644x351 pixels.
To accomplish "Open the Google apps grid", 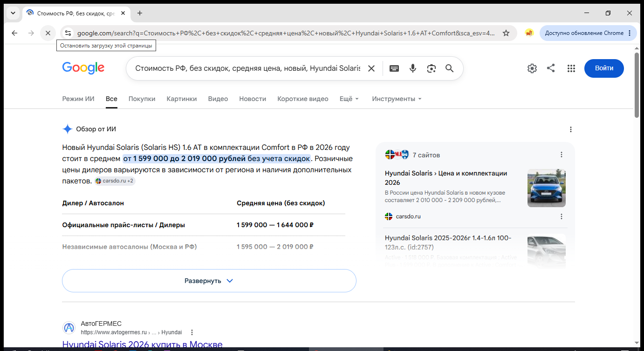I will point(571,68).
